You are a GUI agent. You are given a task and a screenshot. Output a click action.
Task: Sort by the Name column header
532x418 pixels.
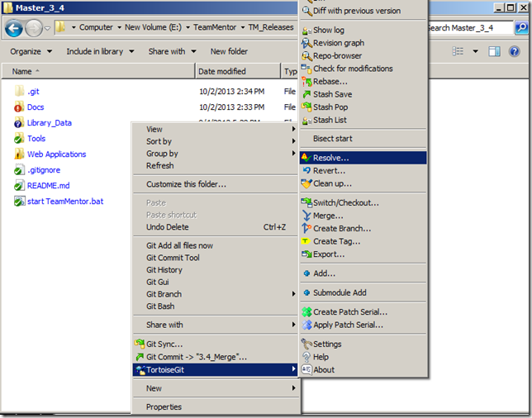click(x=98, y=71)
